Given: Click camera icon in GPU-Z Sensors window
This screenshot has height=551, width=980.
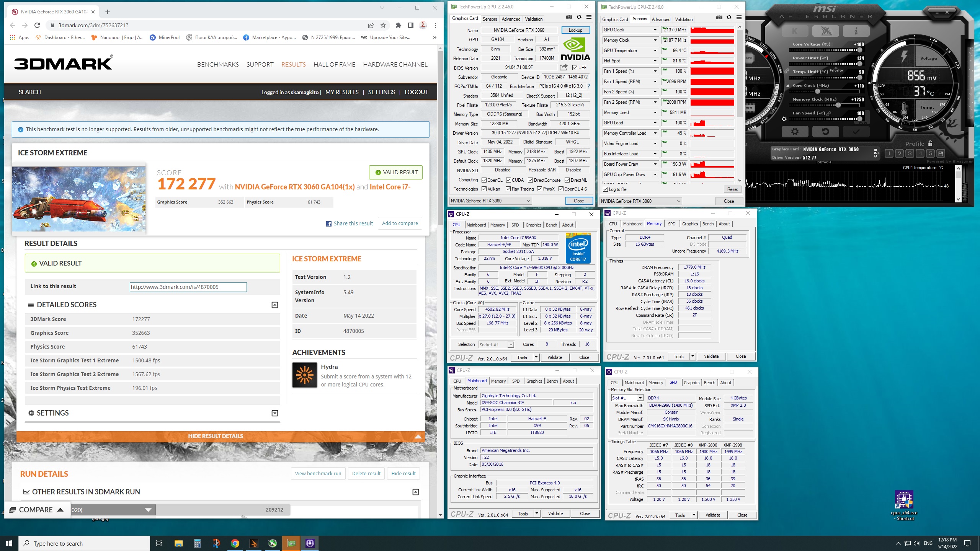Looking at the screenshot, I should [719, 18].
